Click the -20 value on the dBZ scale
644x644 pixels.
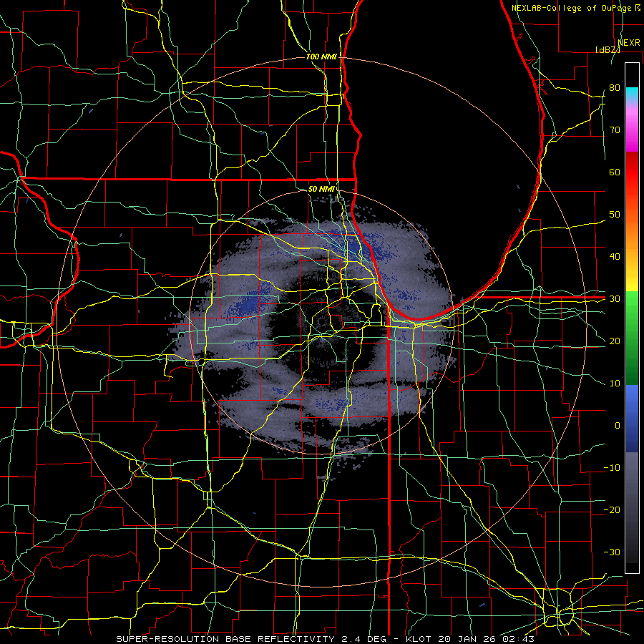(612, 510)
